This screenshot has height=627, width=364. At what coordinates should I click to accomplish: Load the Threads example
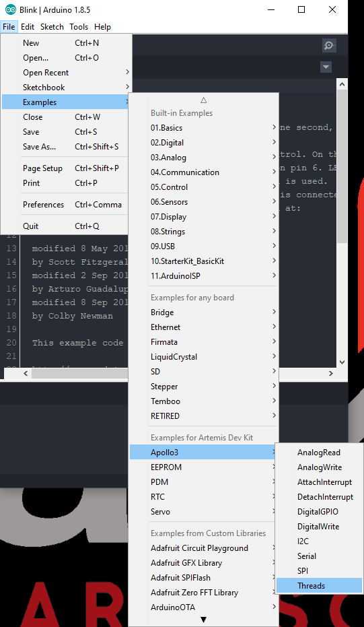(319, 586)
